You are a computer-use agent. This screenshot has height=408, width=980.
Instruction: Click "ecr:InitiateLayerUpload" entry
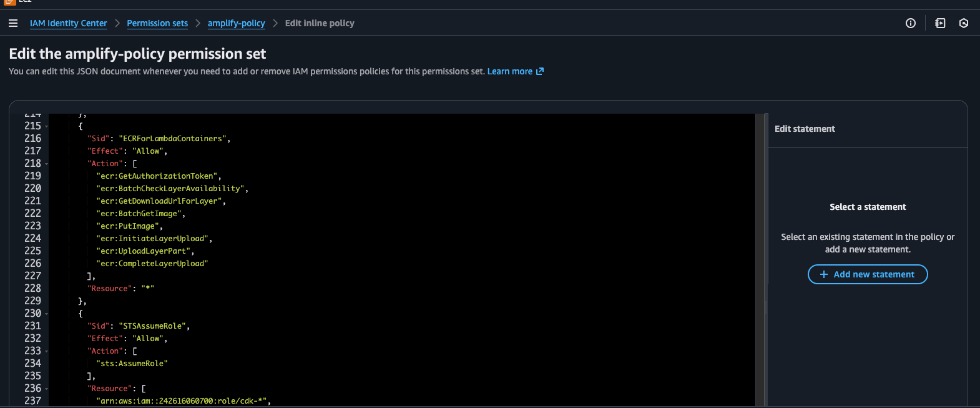[152, 239]
